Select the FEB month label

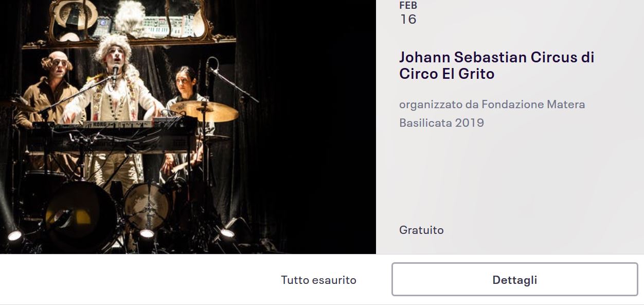click(408, 6)
